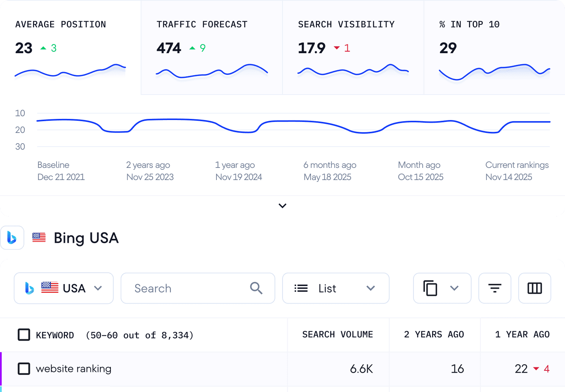Click the US flag next to Bing USA heading
565x392 pixels.
click(39, 238)
